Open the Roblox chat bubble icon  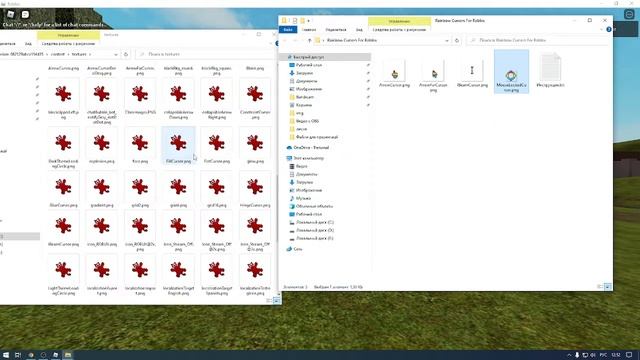25,14
